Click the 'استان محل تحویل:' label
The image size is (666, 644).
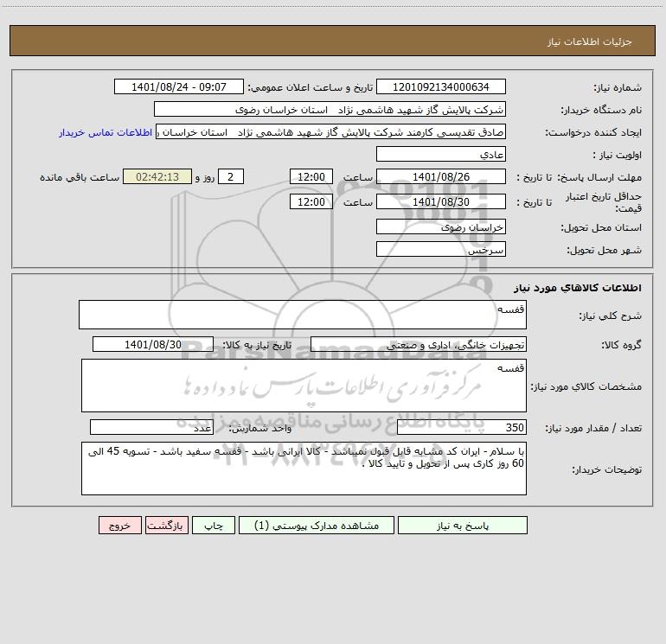click(601, 227)
